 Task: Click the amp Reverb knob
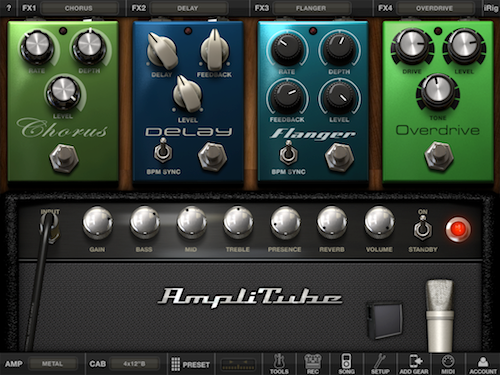(332, 223)
